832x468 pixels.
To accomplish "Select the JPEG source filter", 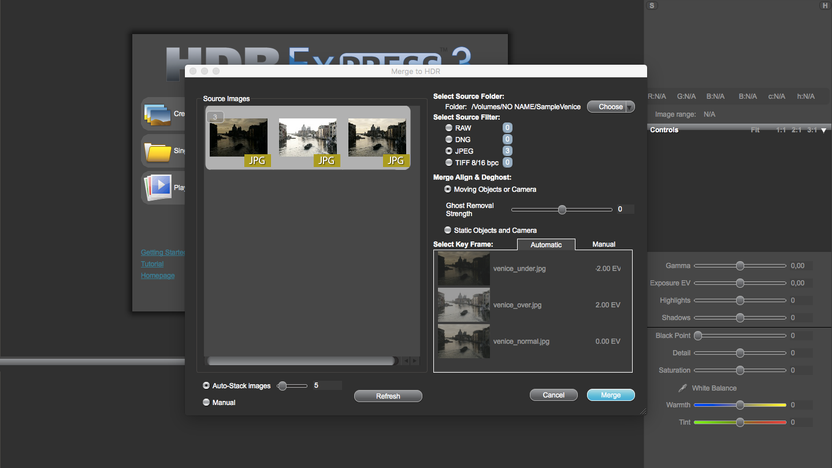I will 449,151.
